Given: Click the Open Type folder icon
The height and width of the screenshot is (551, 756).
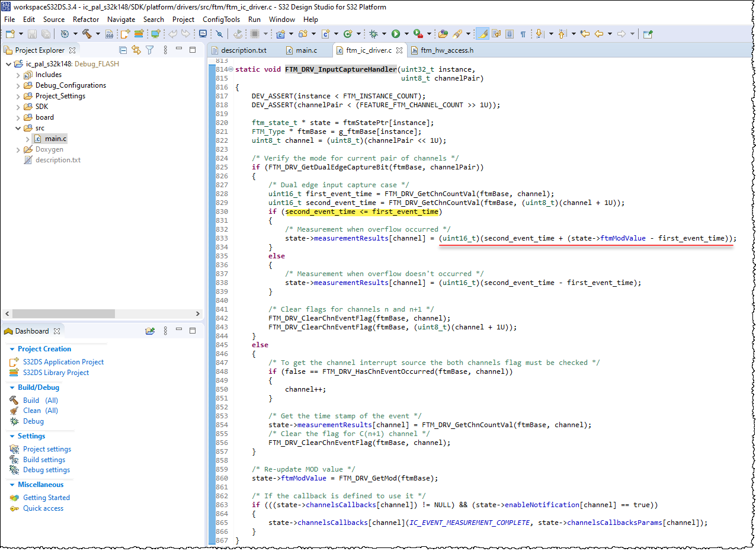Looking at the screenshot, I should pos(443,34).
